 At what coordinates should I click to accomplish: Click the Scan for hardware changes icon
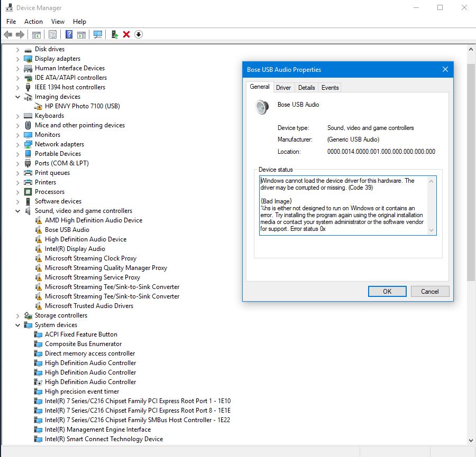pyautogui.click(x=98, y=34)
